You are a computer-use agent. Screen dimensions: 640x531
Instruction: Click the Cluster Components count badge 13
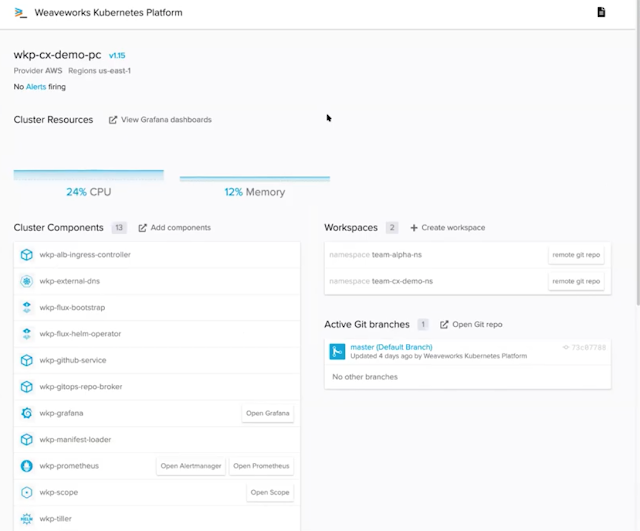119,227
